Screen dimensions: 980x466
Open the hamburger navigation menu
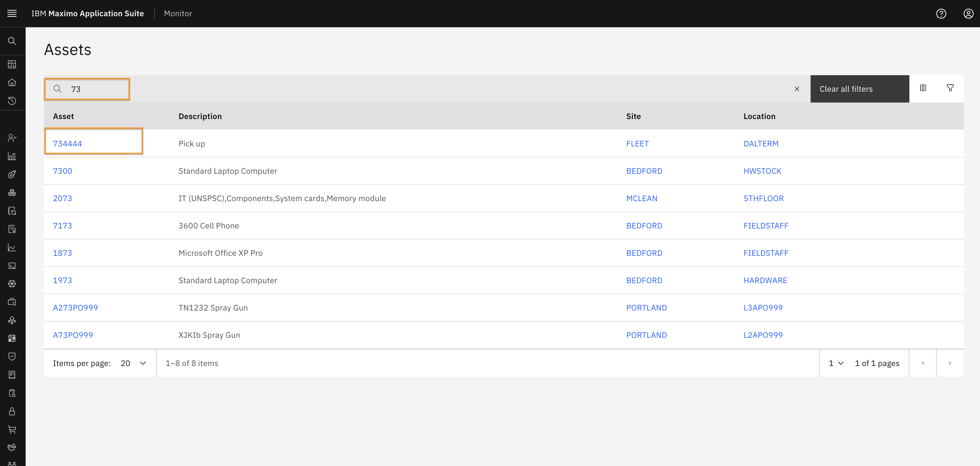point(12,14)
